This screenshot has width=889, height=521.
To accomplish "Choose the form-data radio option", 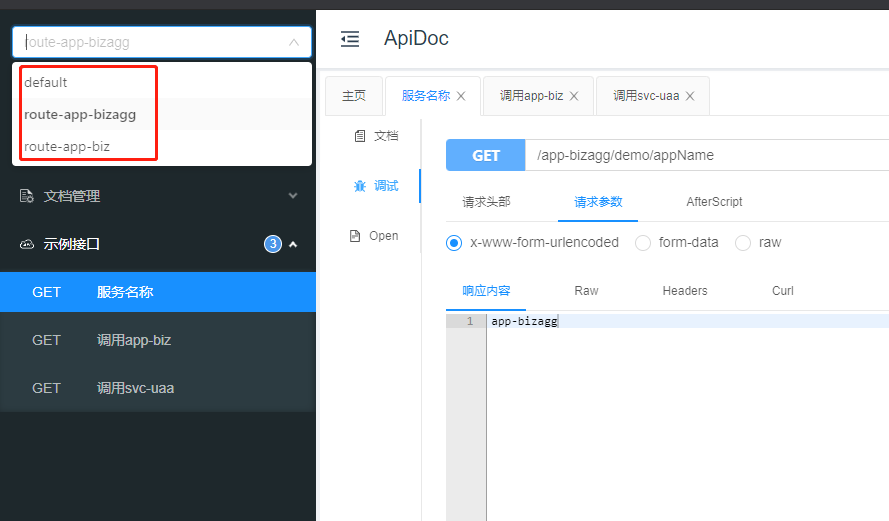I will 643,243.
